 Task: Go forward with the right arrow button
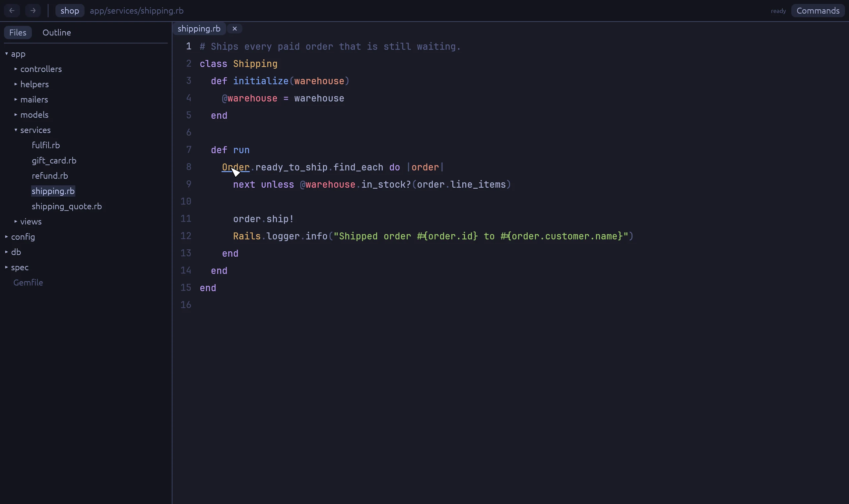click(33, 11)
